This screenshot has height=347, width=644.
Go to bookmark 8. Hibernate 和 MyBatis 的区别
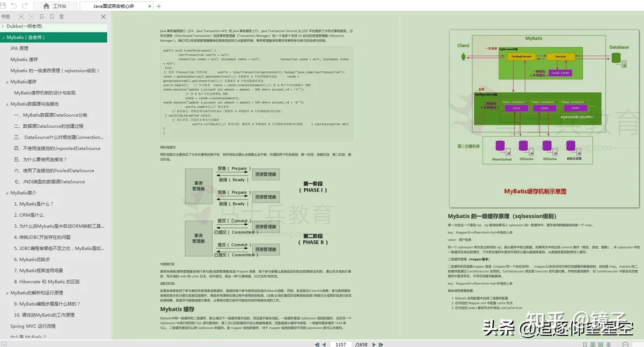pyautogui.click(x=49, y=282)
